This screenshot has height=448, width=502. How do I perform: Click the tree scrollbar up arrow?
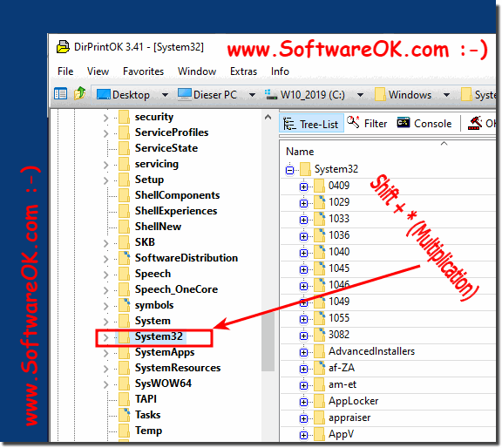coord(268,118)
